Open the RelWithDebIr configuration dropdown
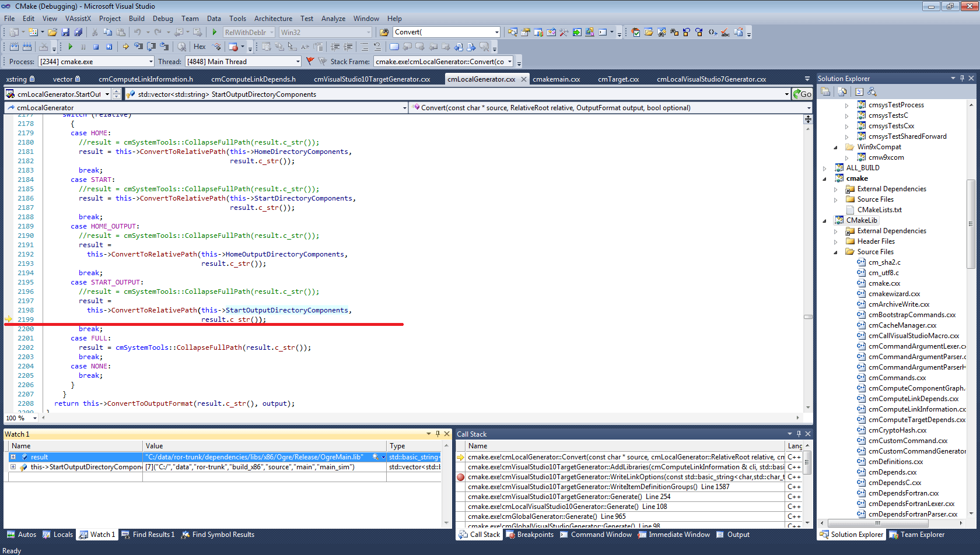 pos(271,32)
